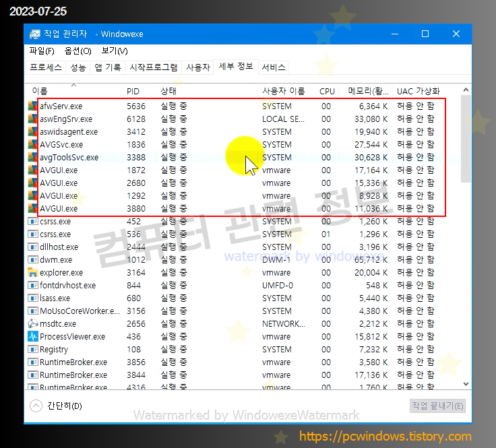Select the 세부 정보 tab
Viewport: 496px width, 448px height.
point(236,67)
